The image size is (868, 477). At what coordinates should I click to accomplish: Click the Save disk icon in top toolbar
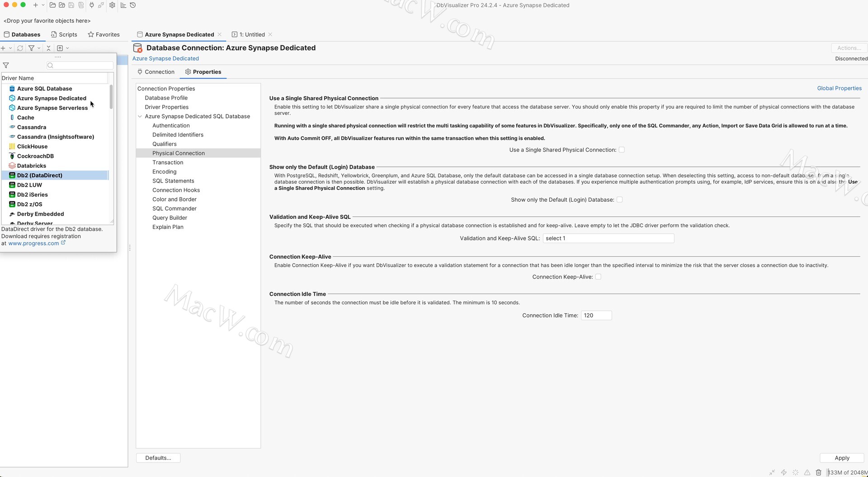(71, 5)
